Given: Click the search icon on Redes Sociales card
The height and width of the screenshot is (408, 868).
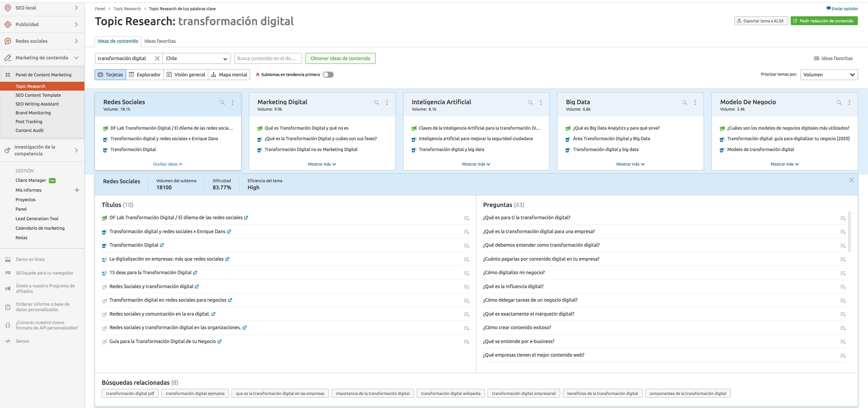Looking at the screenshot, I should pyautogui.click(x=222, y=102).
